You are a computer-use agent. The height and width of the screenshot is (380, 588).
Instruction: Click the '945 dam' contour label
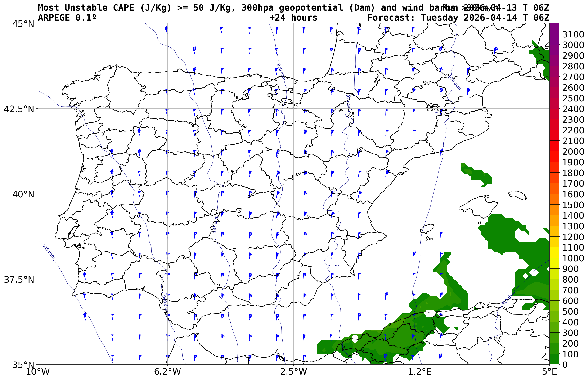49,251
